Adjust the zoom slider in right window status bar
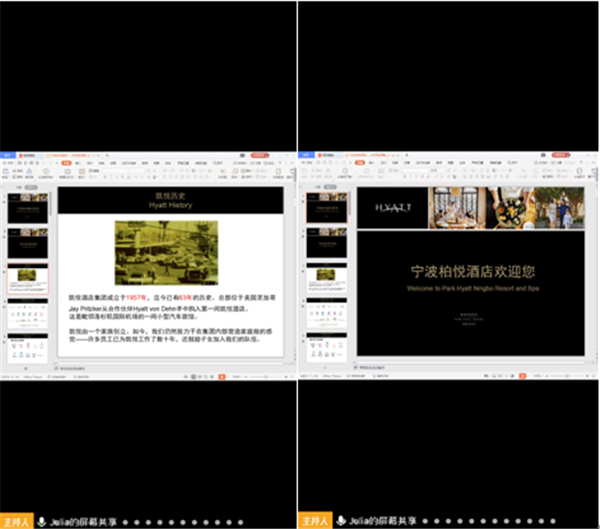600x529 pixels. (x=567, y=376)
